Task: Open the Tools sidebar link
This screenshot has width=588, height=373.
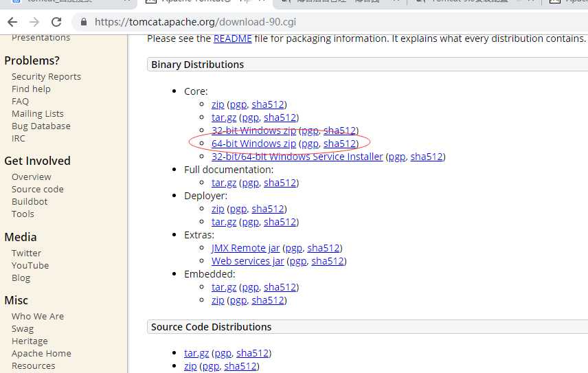Action: [x=23, y=214]
